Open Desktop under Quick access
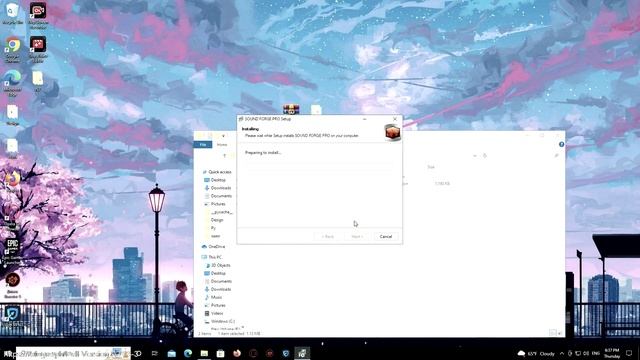The width and height of the screenshot is (640, 360). click(218, 180)
